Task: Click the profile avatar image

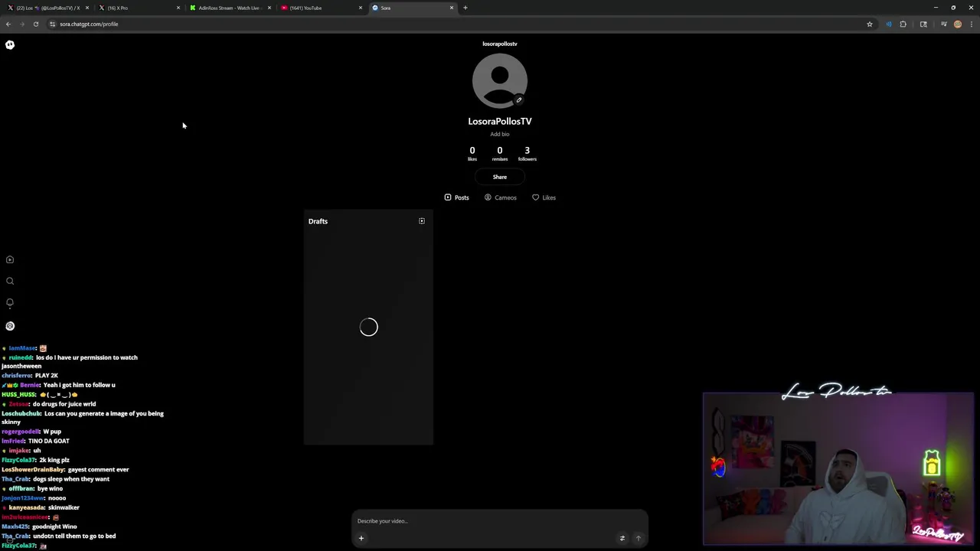Action: click(499, 80)
